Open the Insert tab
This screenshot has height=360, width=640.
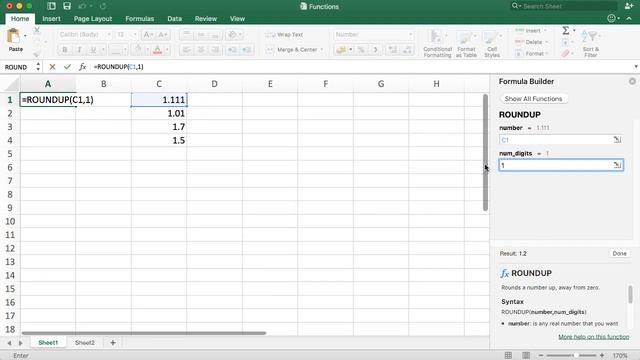[x=51, y=18]
